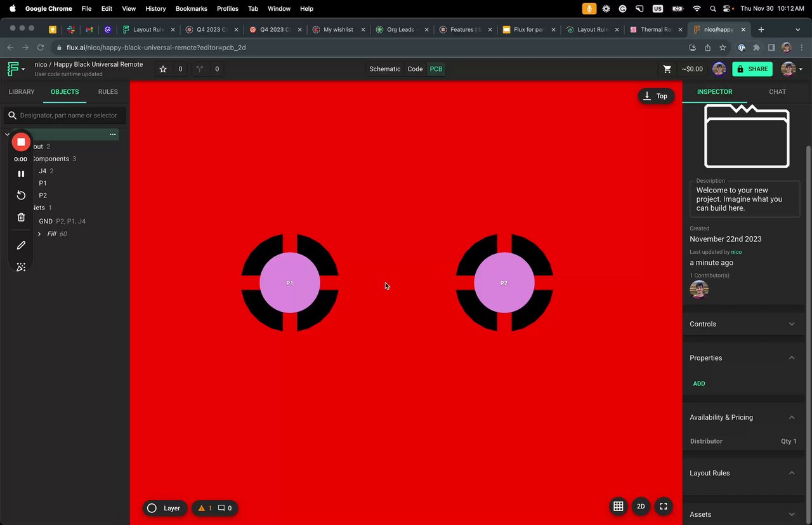
Task: Click the star project icon
Action: (163, 69)
